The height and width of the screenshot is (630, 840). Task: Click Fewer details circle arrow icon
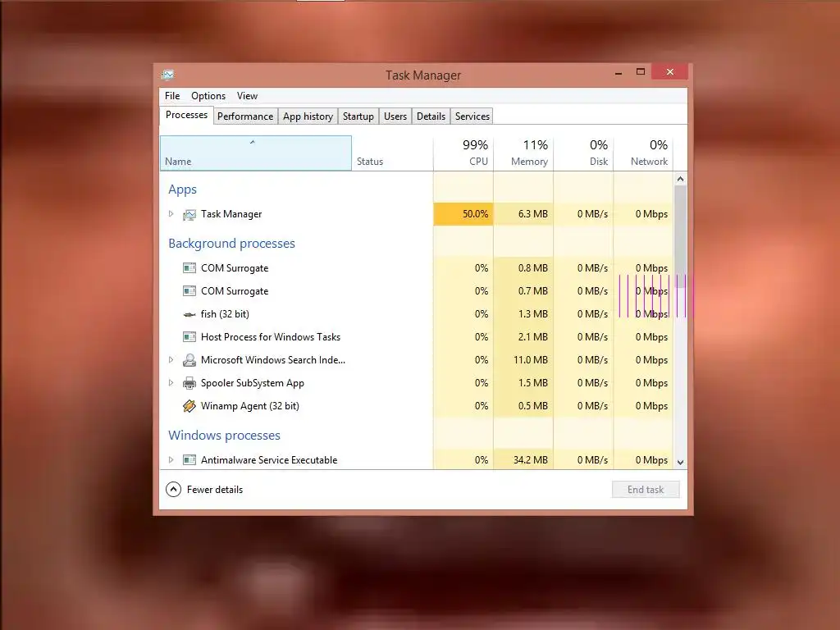click(x=174, y=489)
